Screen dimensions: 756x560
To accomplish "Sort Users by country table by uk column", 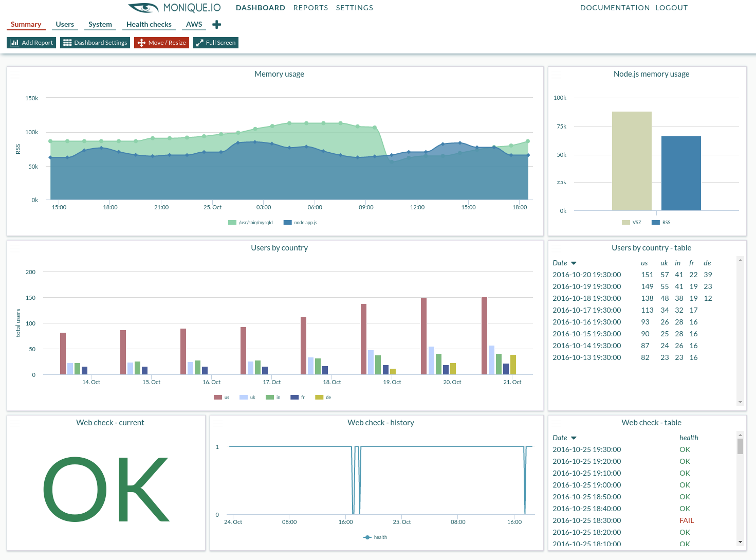I will point(664,263).
